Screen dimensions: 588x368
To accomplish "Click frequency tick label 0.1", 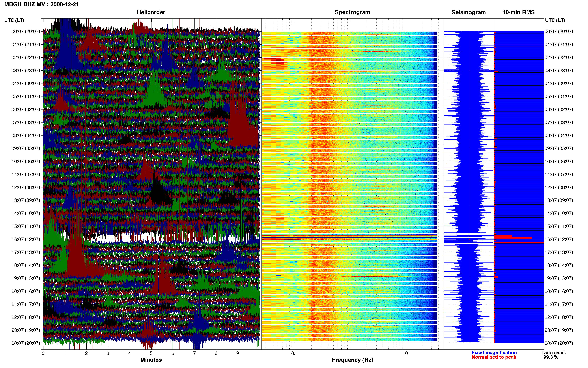I will tap(295, 353).
